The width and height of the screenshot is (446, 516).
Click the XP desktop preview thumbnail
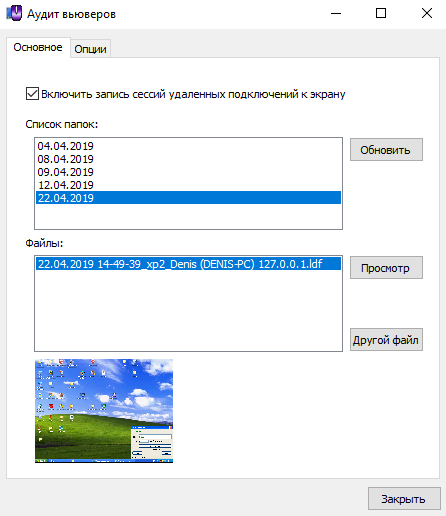point(104,411)
